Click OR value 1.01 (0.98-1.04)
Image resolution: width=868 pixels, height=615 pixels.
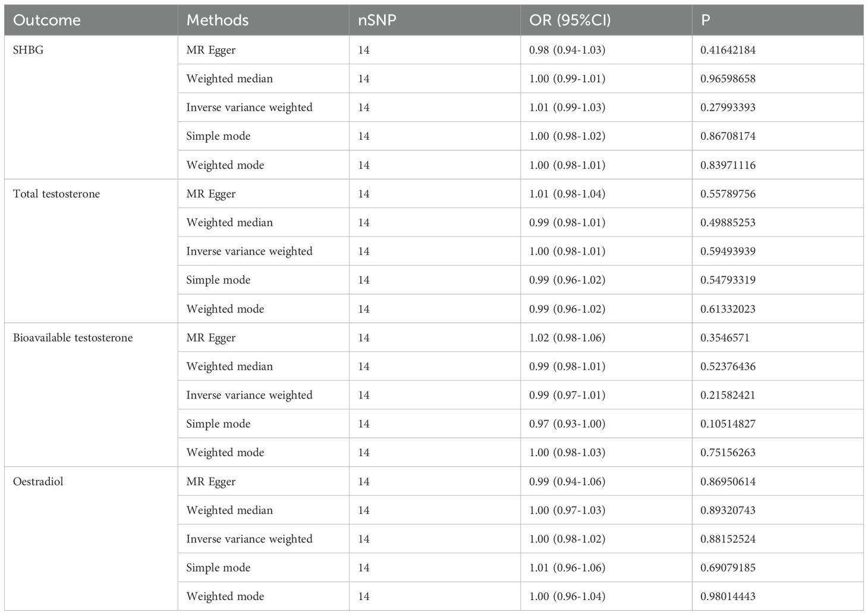(x=567, y=194)
